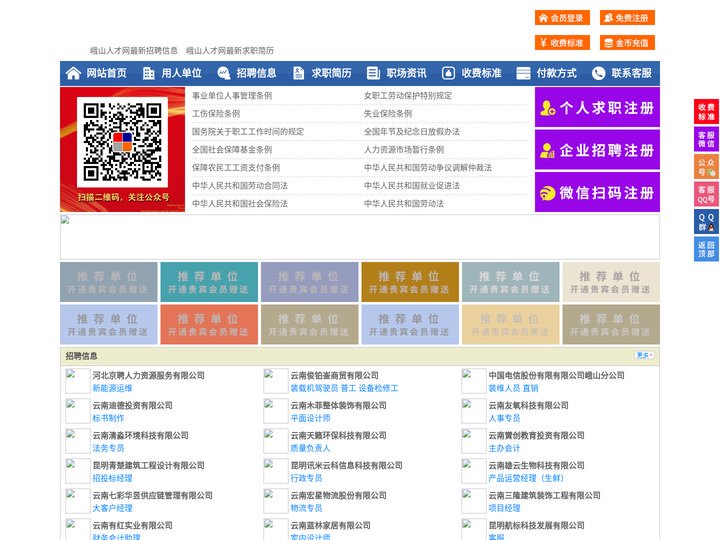
Task: Open 求职简历 in the navigation bar
Action: tap(332, 73)
